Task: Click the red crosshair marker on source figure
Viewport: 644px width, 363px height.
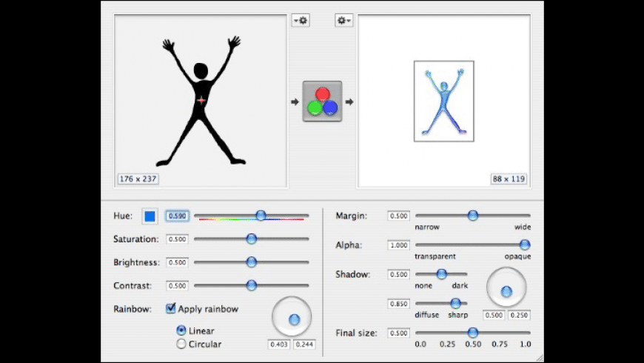Action: pos(201,100)
